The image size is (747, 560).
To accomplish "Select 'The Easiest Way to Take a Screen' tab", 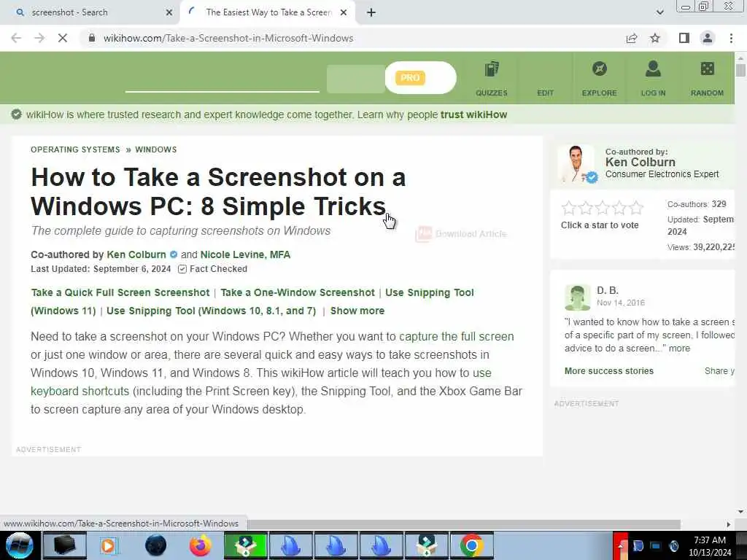I will point(267,12).
